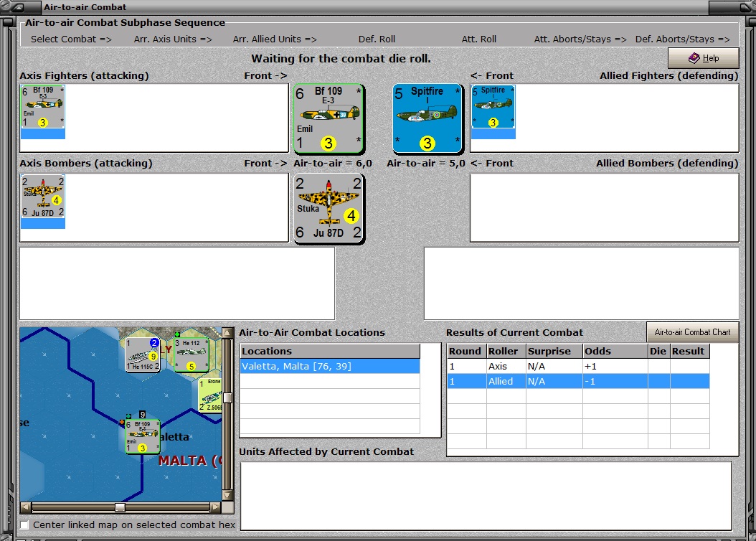This screenshot has width=756, height=541.
Task: Click the Arr. Axis Units => subphase step
Action: [173, 39]
